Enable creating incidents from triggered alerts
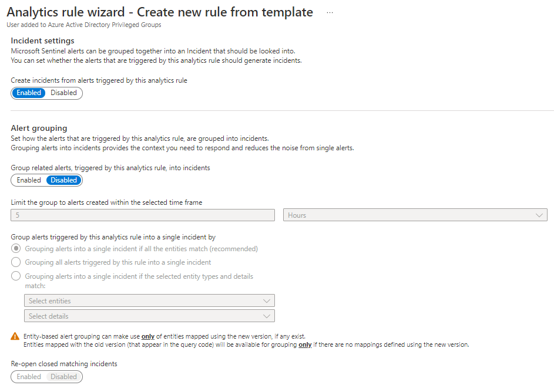 (29, 93)
